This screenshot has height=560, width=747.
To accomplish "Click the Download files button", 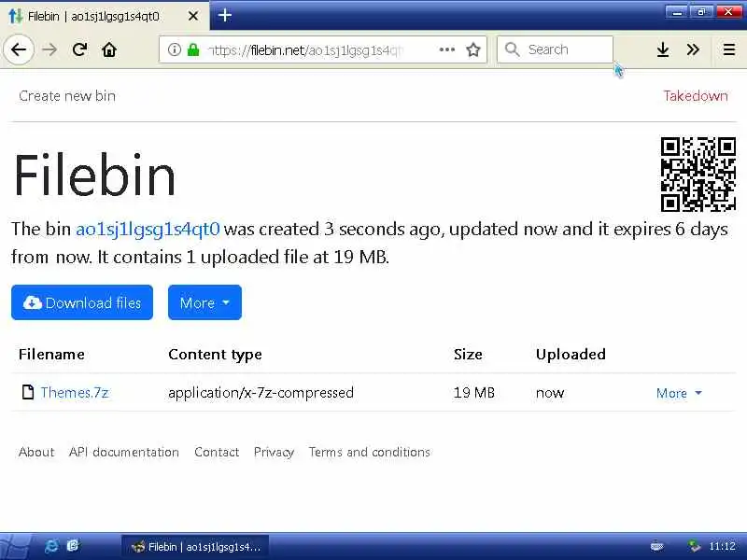I will point(82,302).
